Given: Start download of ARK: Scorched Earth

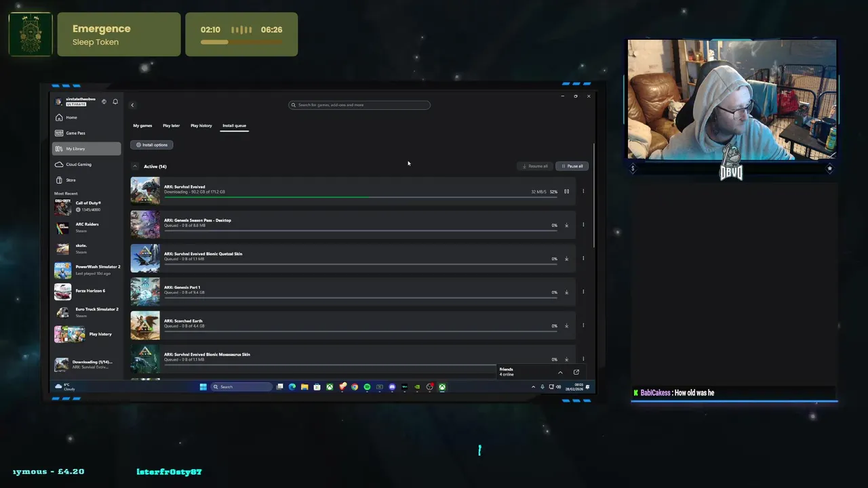Looking at the screenshot, I should point(567,325).
